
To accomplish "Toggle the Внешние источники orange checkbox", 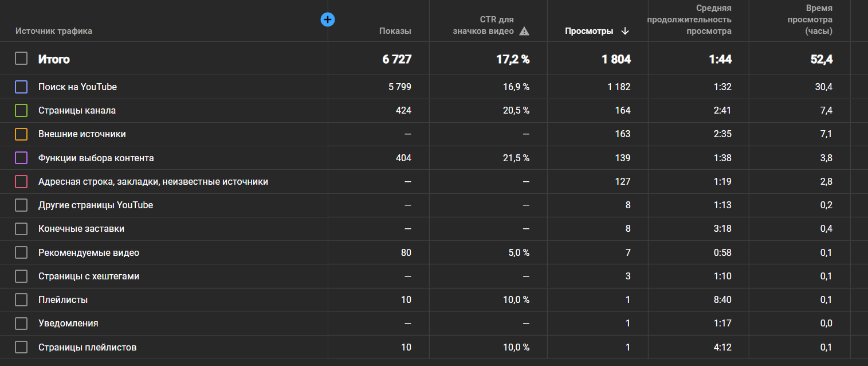I will click(x=21, y=134).
